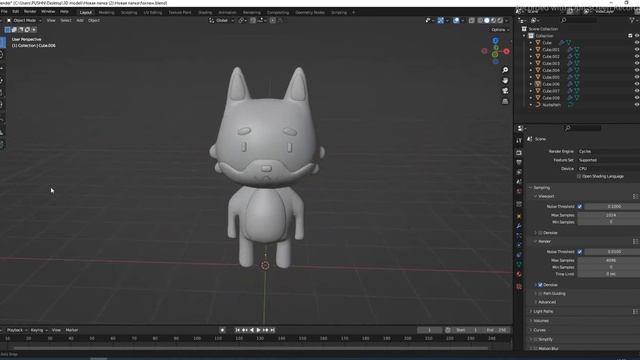
Task: Click the green Y axis on navigation gizmo
Action: 495,54
